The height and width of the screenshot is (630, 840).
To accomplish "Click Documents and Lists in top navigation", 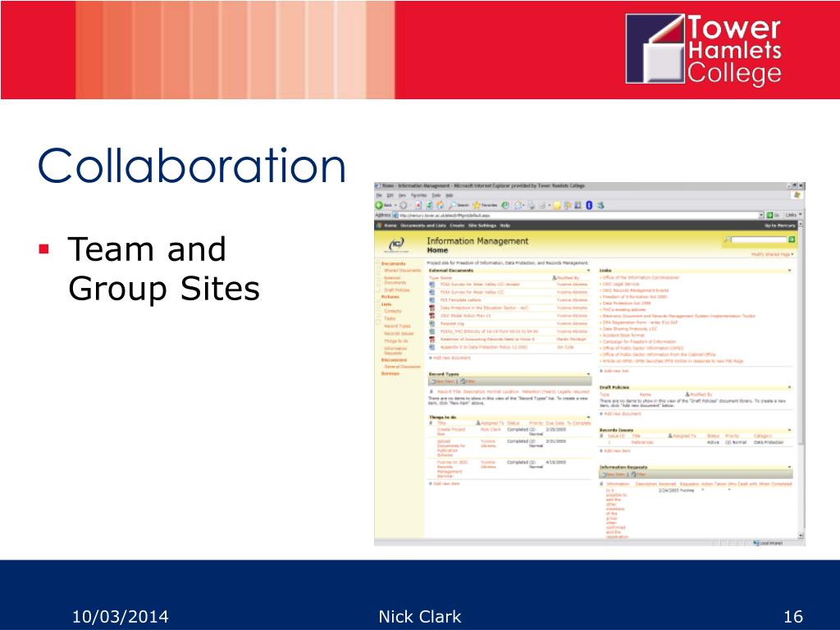I will (x=423, y=226).
